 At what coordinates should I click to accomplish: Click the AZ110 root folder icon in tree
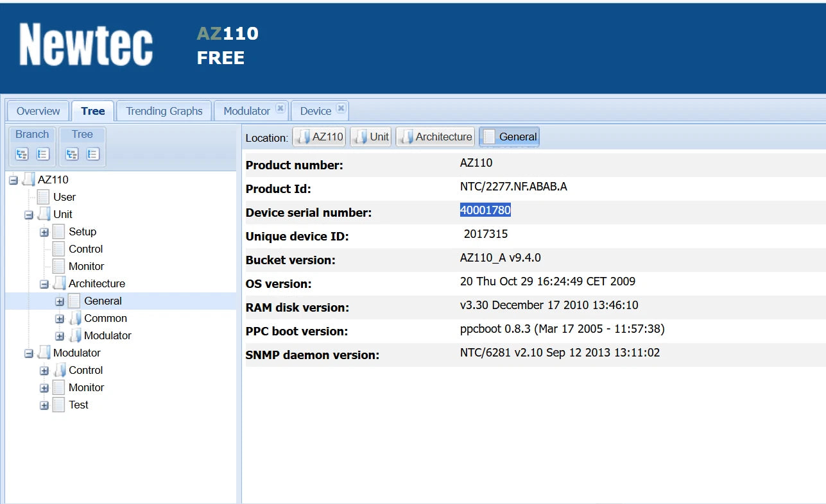pyautogui.click(x=28, y=180)
